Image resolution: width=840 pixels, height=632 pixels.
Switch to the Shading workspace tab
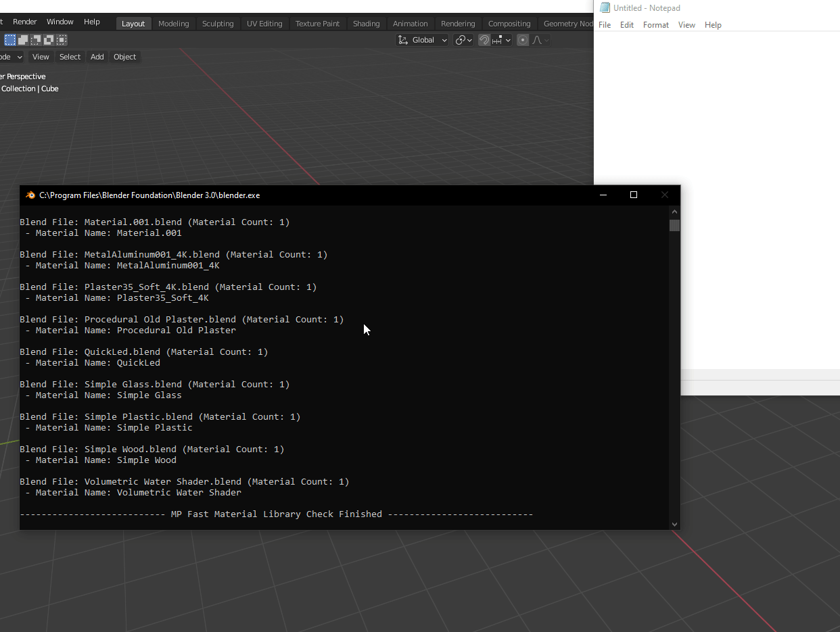(x=367, y=24)
